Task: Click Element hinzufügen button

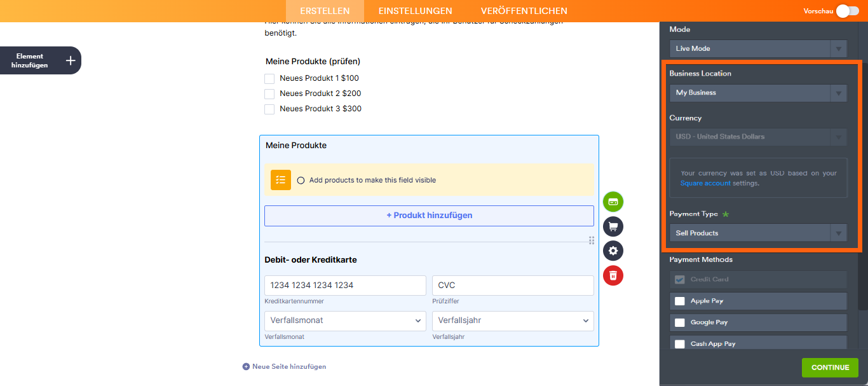Action: tap(41, 60)
